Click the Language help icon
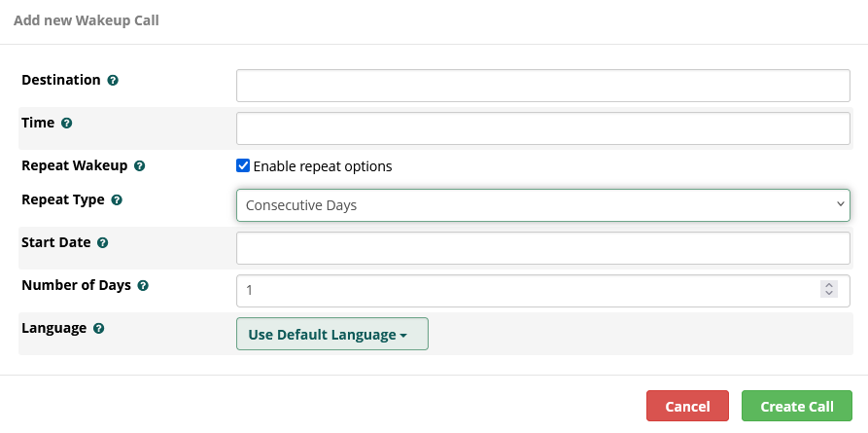 point(99,329)
